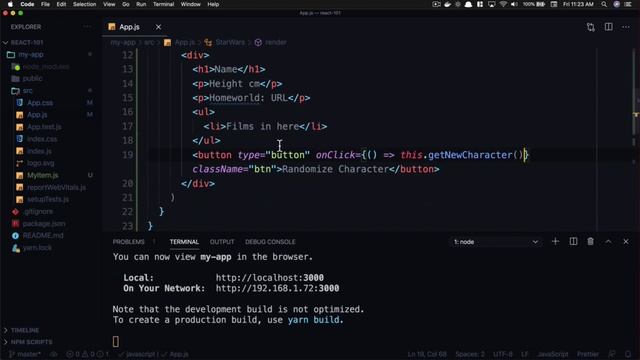Screen dimensions: 640x360
Task: Open the Run menu
Action: [x=141, y=4]
